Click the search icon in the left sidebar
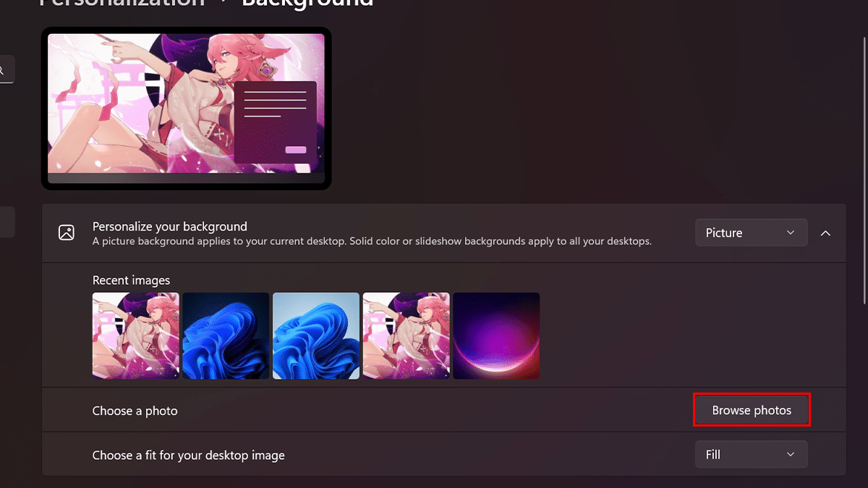Screen dimensions: 868x488 6,69
